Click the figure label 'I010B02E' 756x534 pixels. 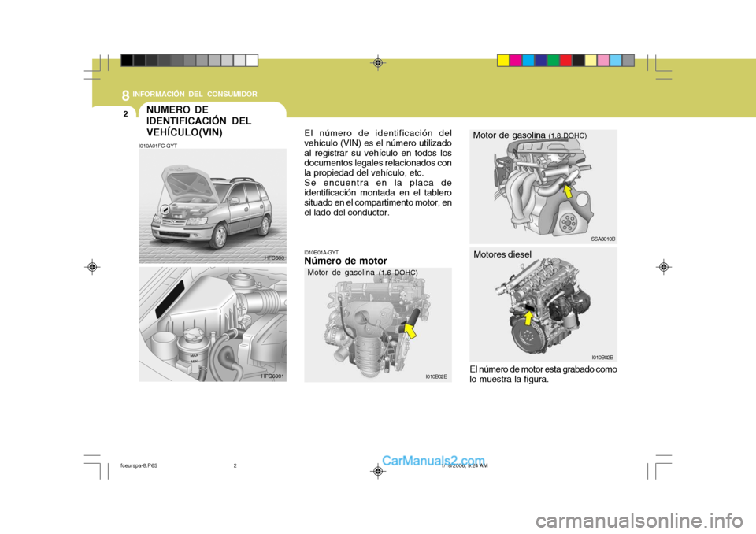pyautogui.click(x=435, y=376)
